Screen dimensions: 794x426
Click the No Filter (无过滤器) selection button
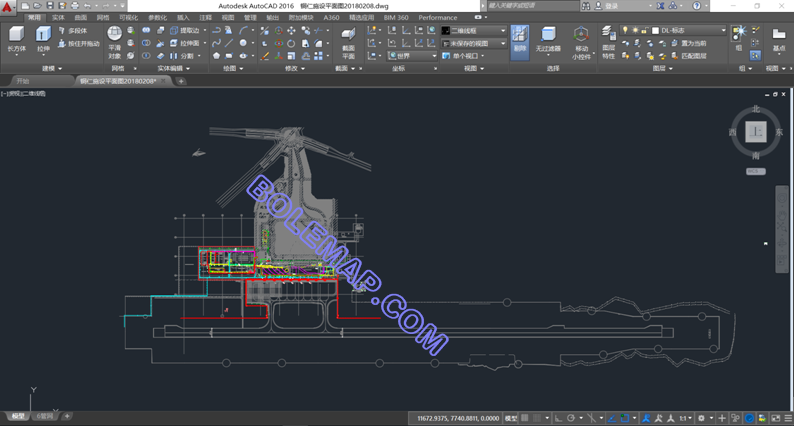coord(548,40)
